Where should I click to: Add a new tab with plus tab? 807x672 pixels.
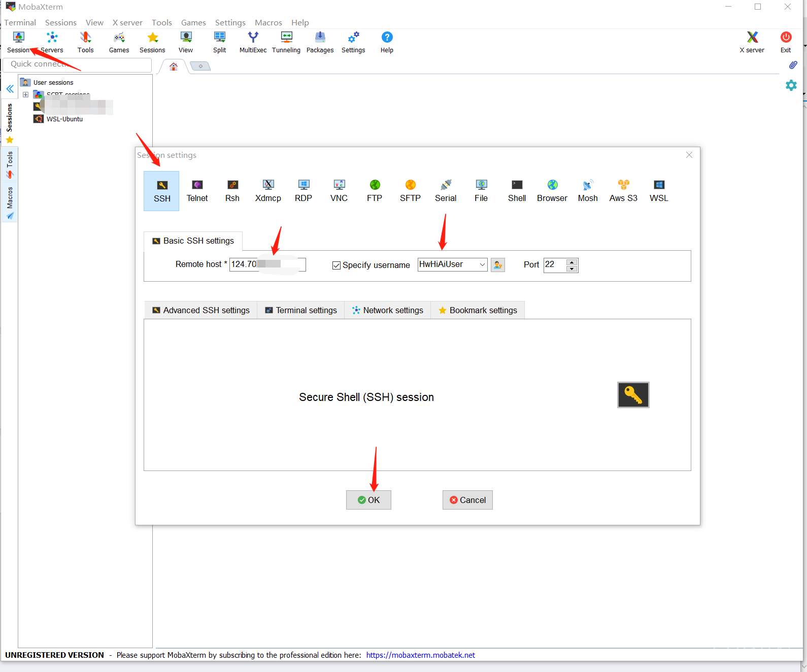point(200,66)
